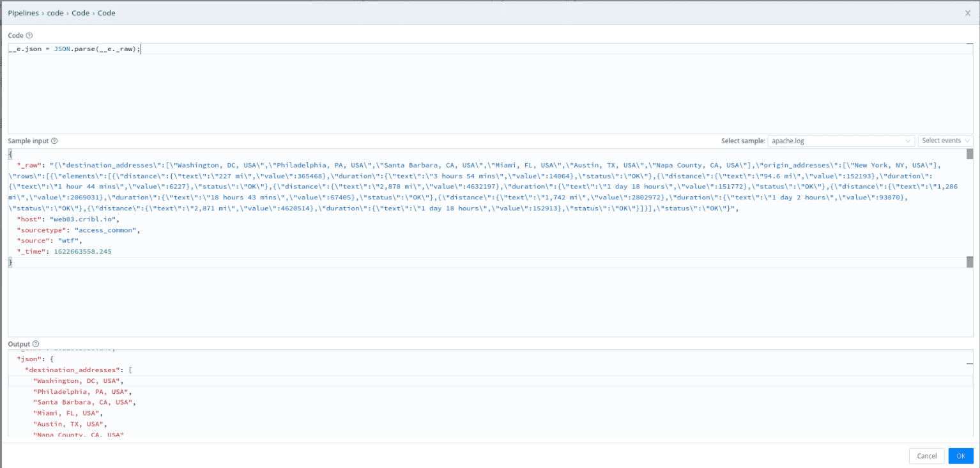
Task: Select the last Code breadcrumb item
Action: (x=107, y=13)
